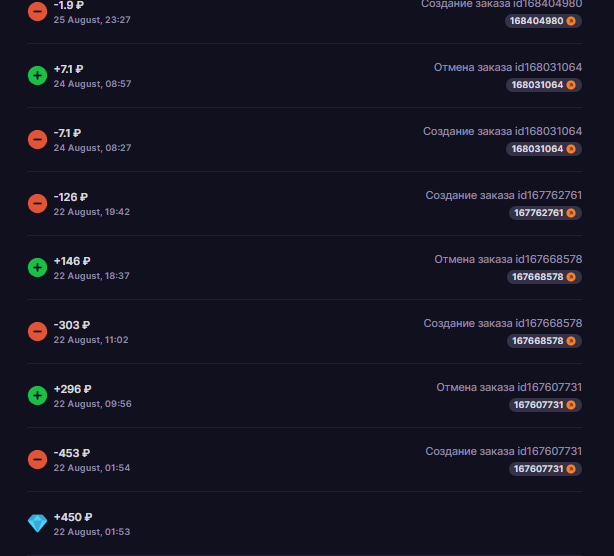Click text Отмена заказа id167607731

click(x=509, y=387)
